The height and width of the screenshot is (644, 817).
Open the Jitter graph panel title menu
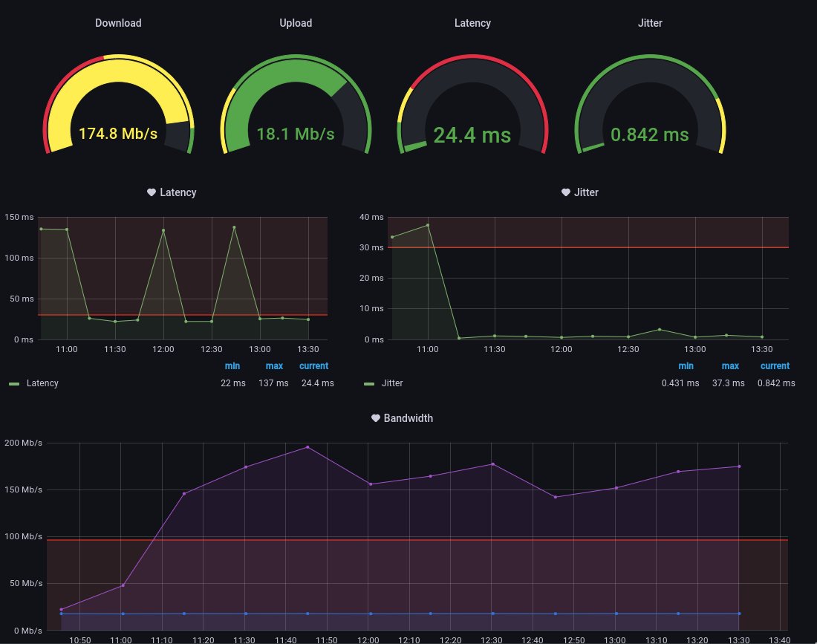[x=586, y=192]
